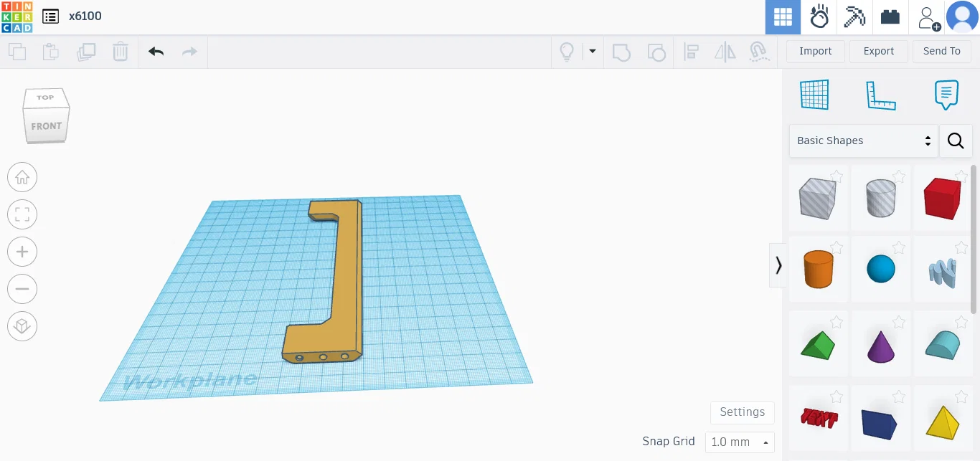This screenshot has height=461, width=980.
Task: Click the Export button
Action: point(879,51)
